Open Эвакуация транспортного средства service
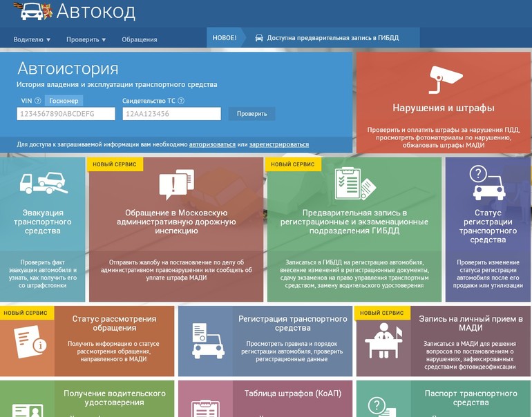Image resolution: width=532 pixels, height=417 pixels. 43,222
